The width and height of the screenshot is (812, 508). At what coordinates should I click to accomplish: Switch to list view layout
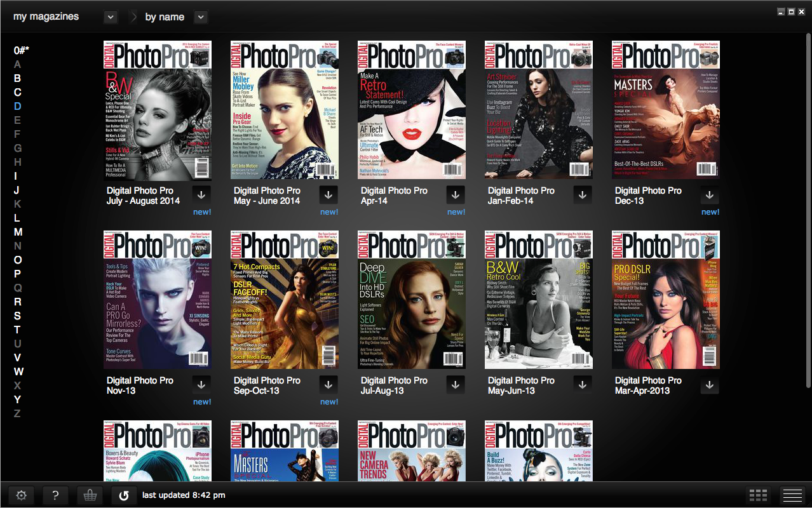point(792,495)
